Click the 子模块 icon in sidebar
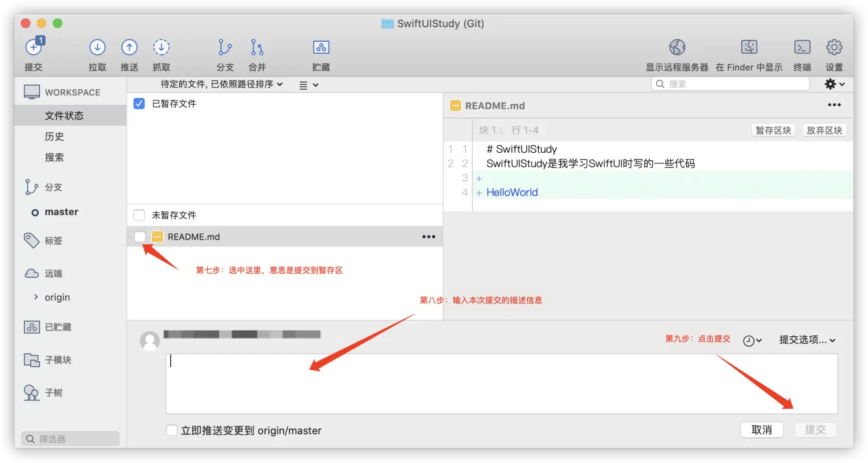Image resolution: width=868 pixels, height=463 pixels. [x=32, y=360]
